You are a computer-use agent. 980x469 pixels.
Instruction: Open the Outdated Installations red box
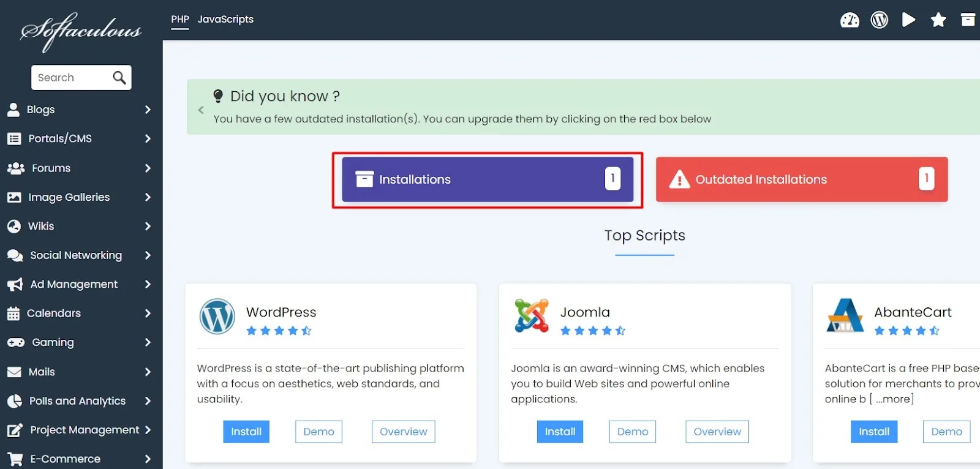(x=802, y=179)
